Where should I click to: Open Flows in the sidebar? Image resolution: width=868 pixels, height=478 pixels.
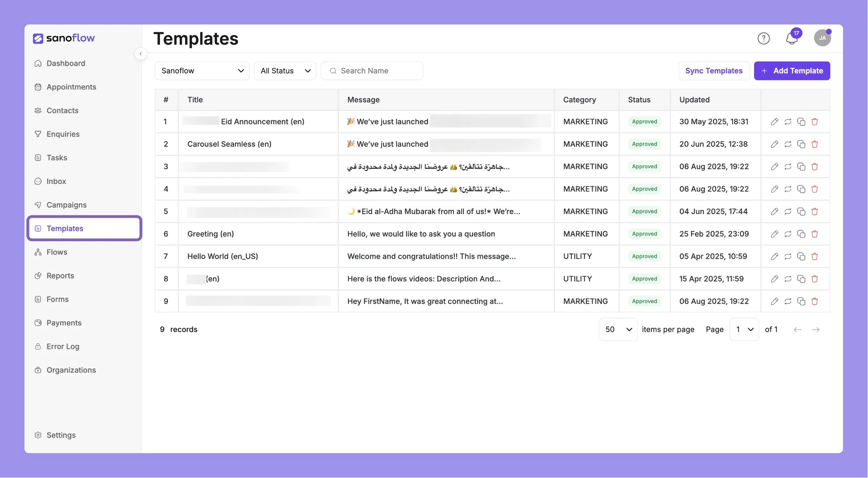(x=57, y=252)
